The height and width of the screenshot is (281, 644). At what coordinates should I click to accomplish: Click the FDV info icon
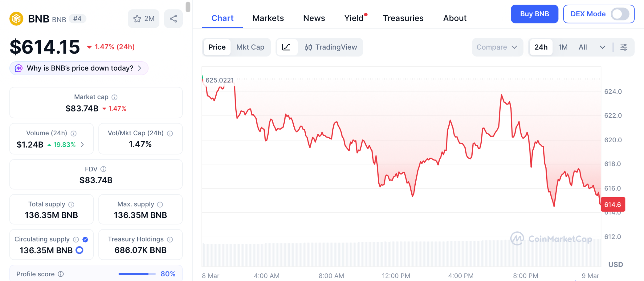pos(103,169)
